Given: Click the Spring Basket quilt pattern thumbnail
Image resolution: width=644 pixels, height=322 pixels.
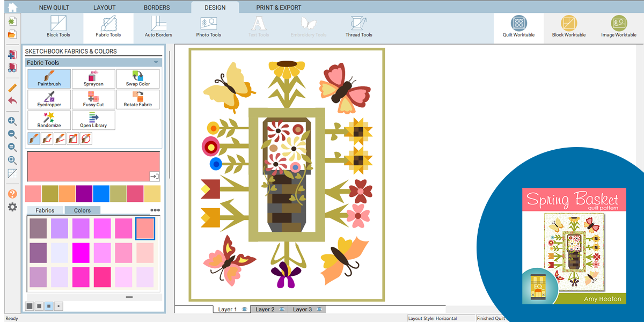Looking at the screenshot, I should [x=574, y=246].
